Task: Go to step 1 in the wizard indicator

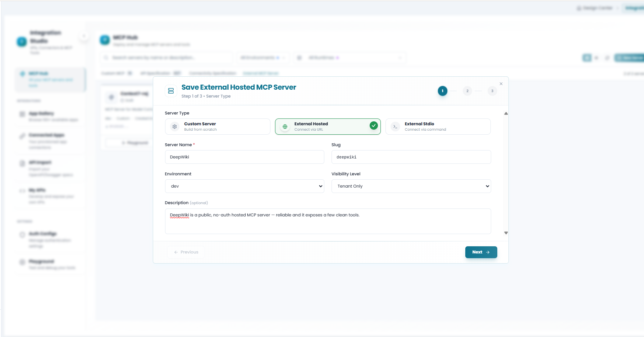Action: tap(443, 91)
